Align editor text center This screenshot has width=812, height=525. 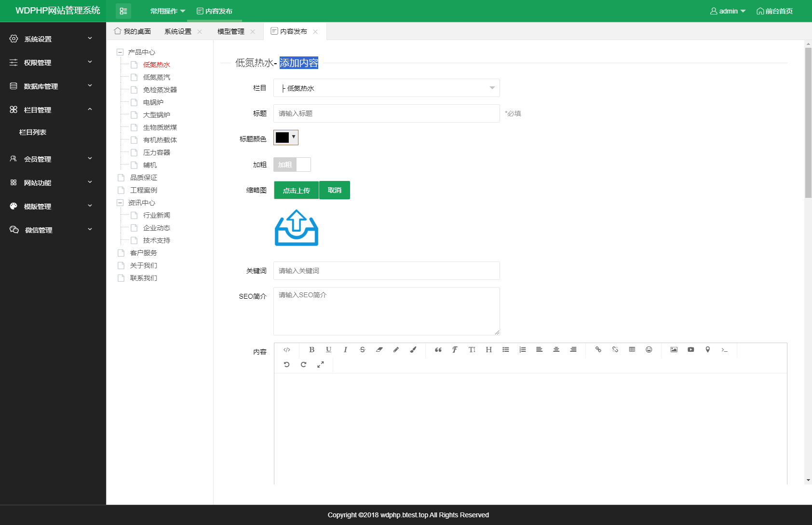(556, 350)
